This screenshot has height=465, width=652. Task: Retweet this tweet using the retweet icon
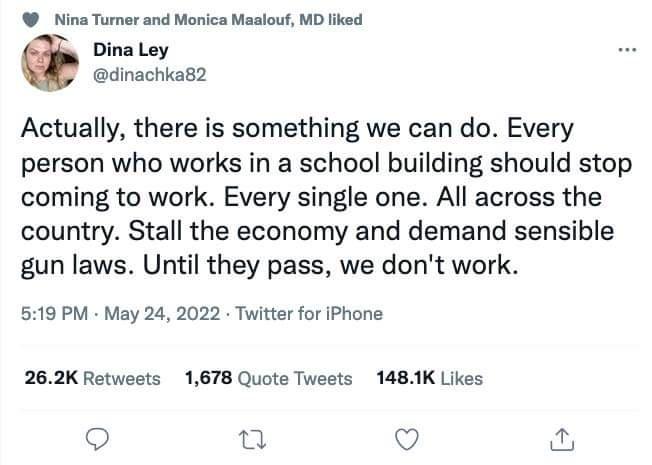pos(252,438)
